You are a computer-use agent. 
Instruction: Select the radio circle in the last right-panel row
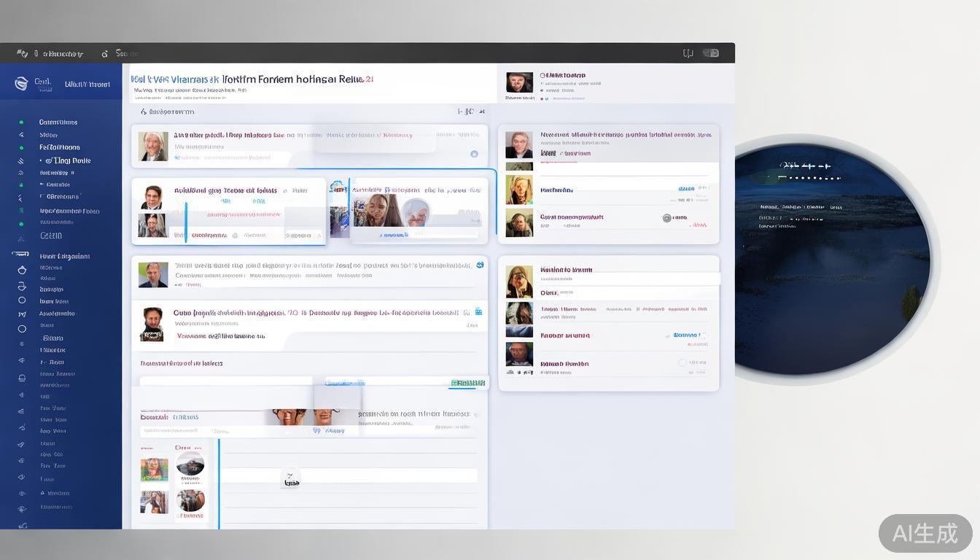(x=682, y=362)
